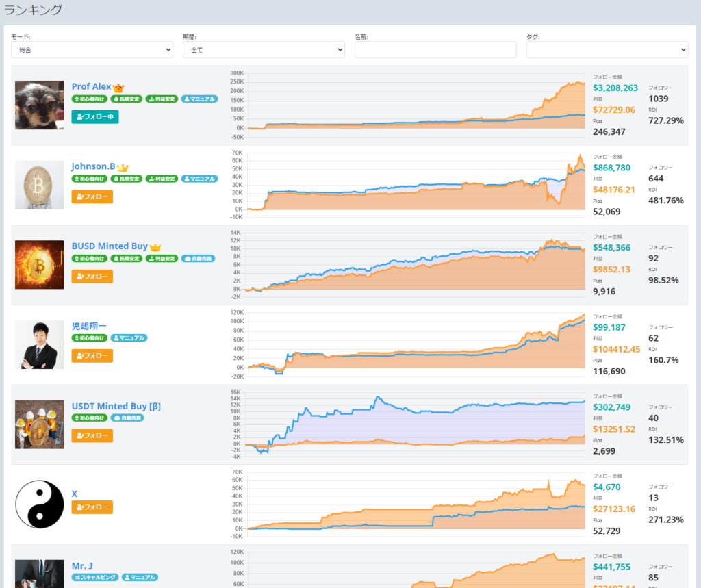Image resolution: width=701 pixels, height=588 pixels.
Task: Click follow amount $441,755
Action: click(x=611, y=567)
